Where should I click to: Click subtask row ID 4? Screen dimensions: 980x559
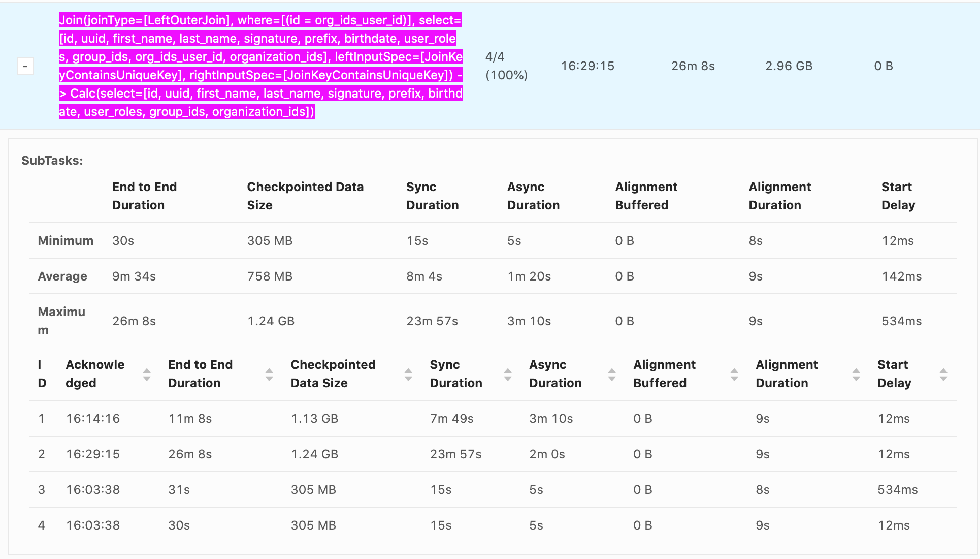point(42,525)
